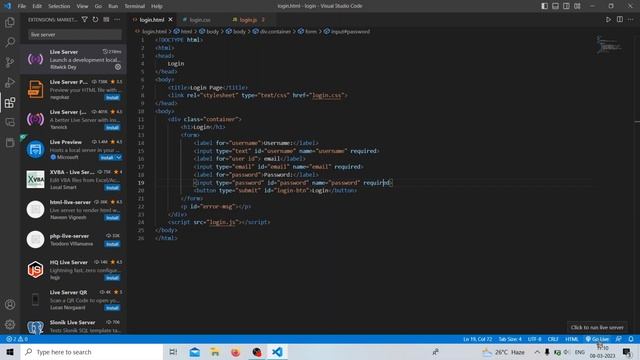Open the Selection menu

point(59,6)
